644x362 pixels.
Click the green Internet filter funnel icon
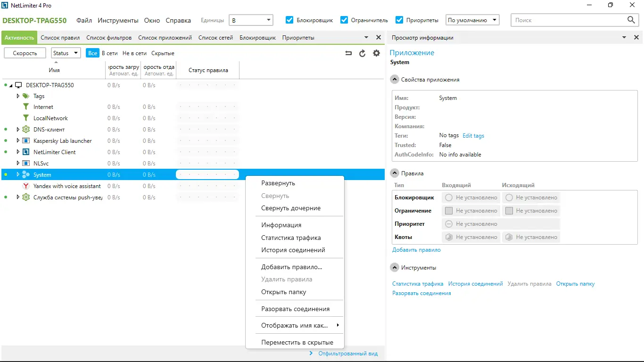pos(26,107)
